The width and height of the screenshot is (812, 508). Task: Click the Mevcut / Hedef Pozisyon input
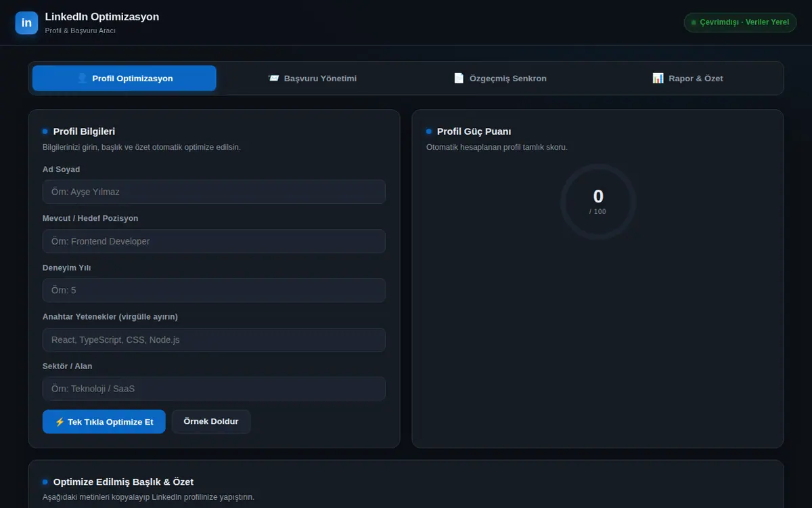(x=214, y=241)
